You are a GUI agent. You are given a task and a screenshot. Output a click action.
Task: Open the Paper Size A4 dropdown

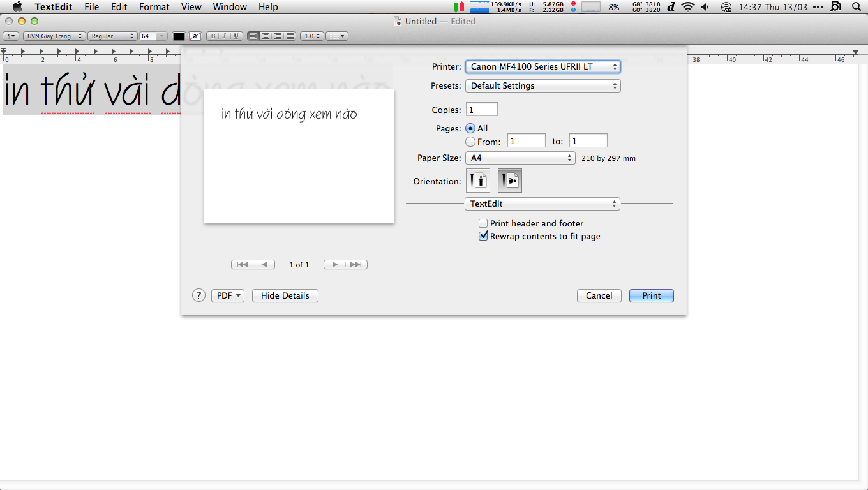coord(520,158)
